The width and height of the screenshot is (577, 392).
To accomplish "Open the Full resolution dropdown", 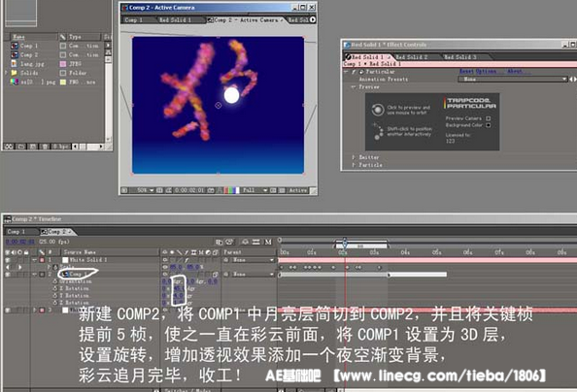I will (x=255, y=190).
